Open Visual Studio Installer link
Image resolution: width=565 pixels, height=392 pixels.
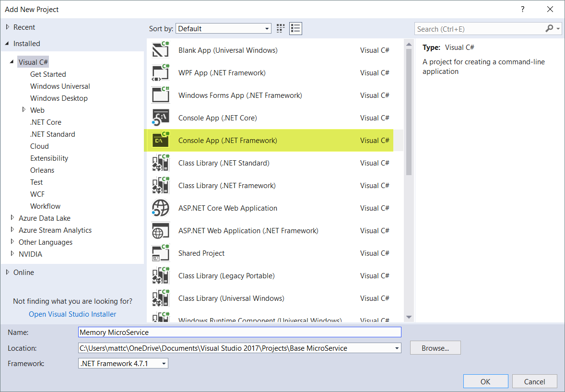pos(72,314)
